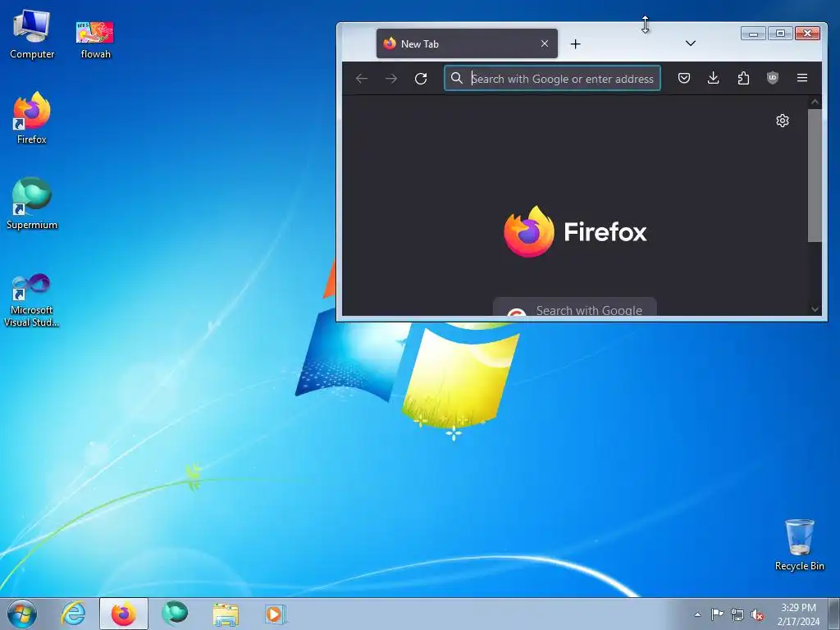Click the network tray icon

pos(737,614)
